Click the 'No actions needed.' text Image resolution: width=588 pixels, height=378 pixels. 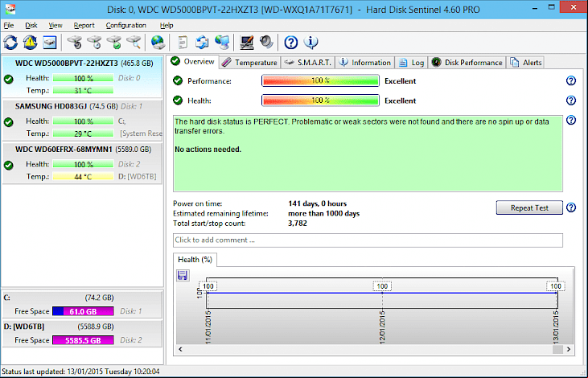[x=208, y=150]
